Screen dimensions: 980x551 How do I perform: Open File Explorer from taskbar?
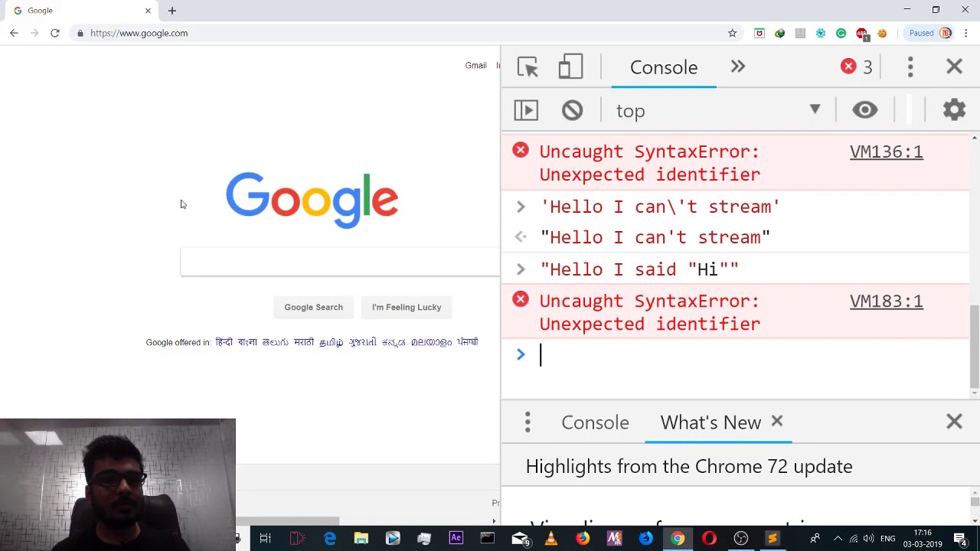pyautogui.click(x=361, y=538)
